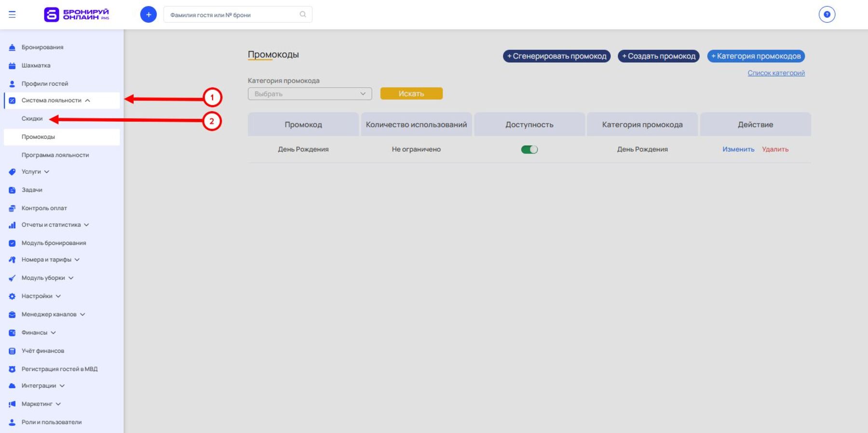This screenshot has width=868, height=433.
Task: Click the hamburger menu icon
Action: [12, 14]
